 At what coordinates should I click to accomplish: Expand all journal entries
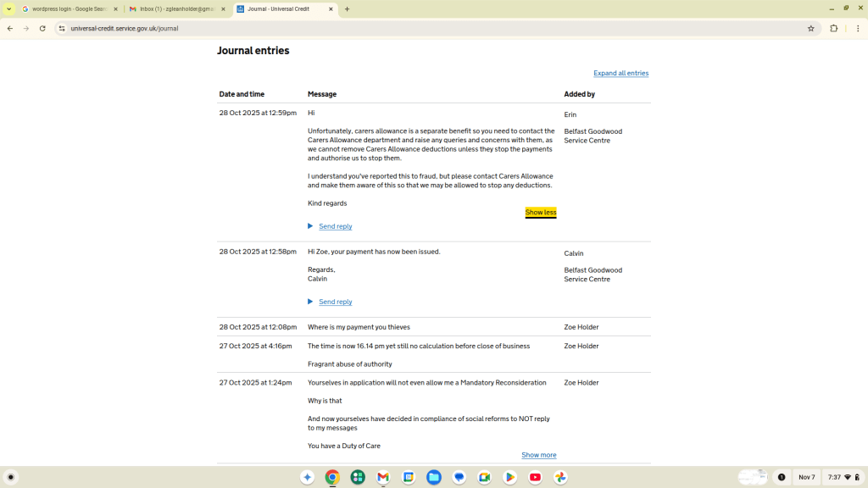pyautogui.click(x=620, y=74)
